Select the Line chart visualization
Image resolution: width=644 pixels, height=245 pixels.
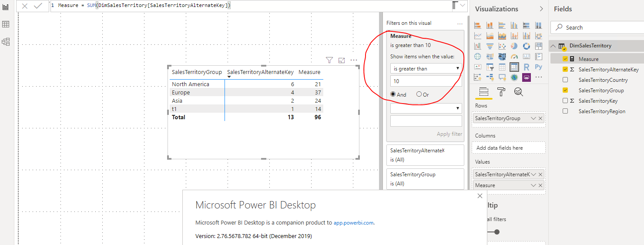[478, 36]
